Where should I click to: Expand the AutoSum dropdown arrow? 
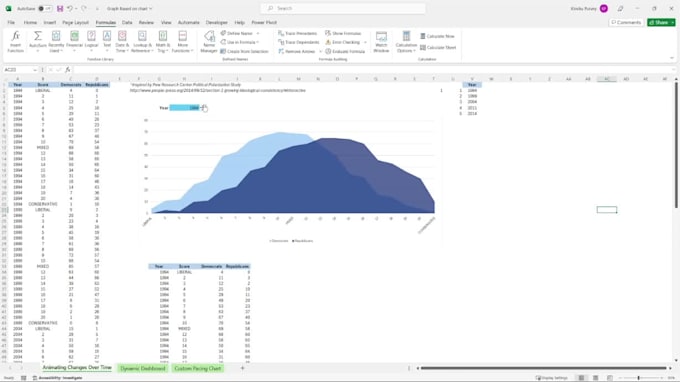[x=38, y=51]
